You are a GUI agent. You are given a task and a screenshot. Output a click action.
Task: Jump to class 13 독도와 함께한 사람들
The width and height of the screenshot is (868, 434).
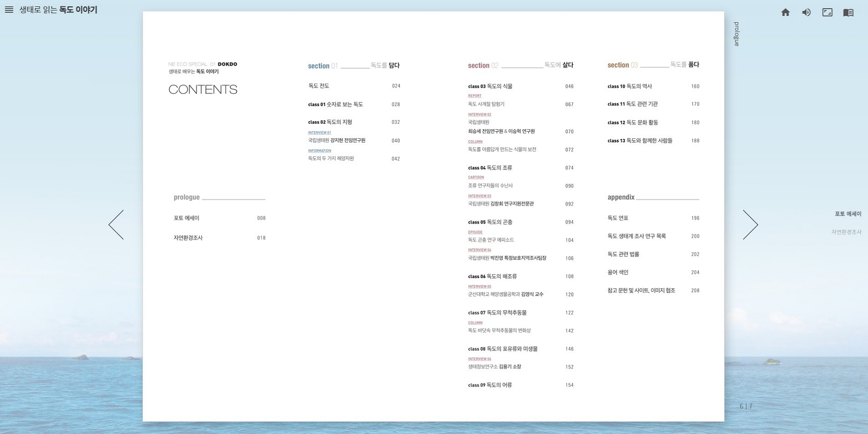tap(640, 141)
